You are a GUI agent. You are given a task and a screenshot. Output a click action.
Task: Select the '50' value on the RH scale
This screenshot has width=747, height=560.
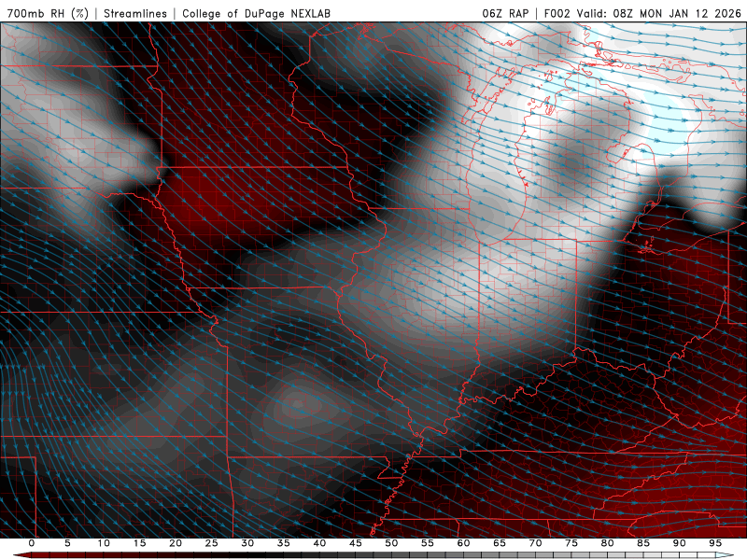click(391, 543)
